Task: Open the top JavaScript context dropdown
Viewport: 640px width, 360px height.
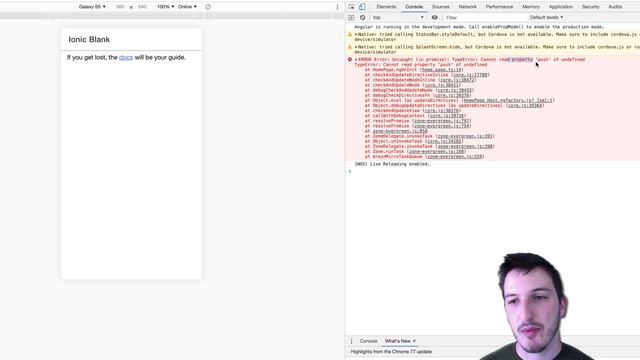Action: click(398, 18)
